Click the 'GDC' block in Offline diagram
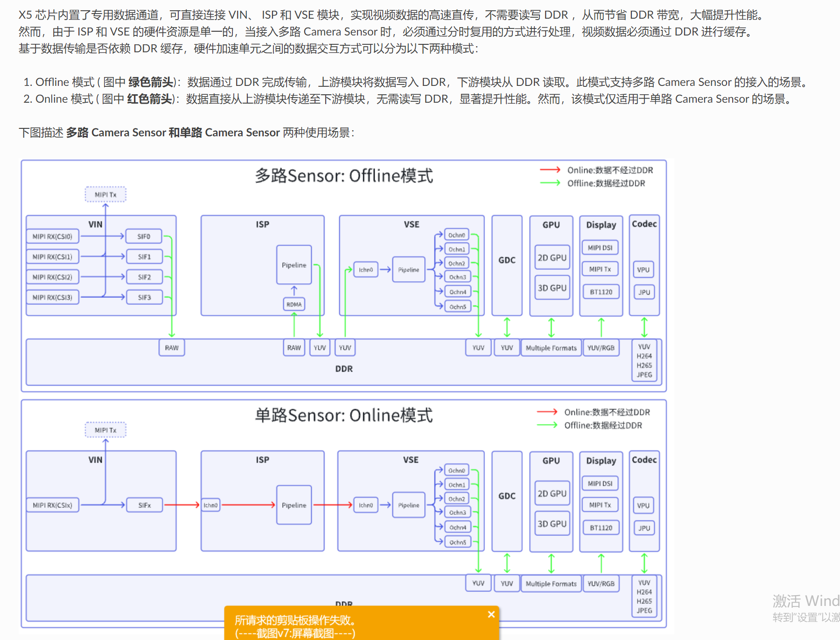840x640 pixels. [x=507, y=266]
